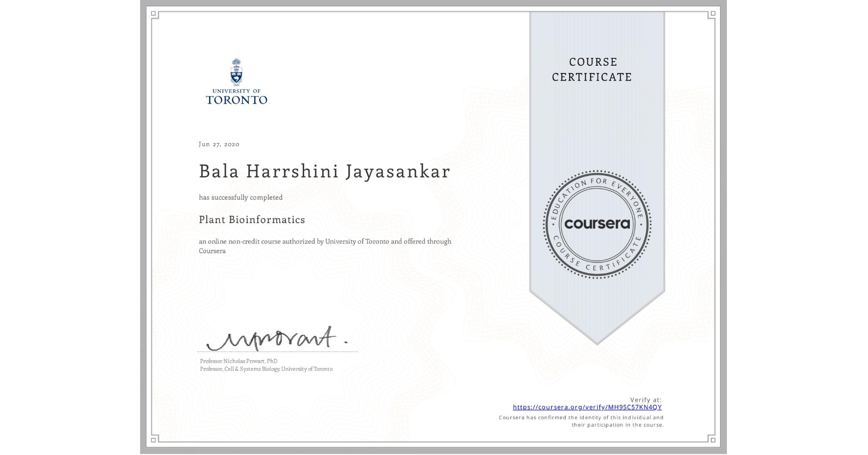Click the Verify at label
Image resolution: width=868 pixels, height=455 pixels.
click(645, 399)
